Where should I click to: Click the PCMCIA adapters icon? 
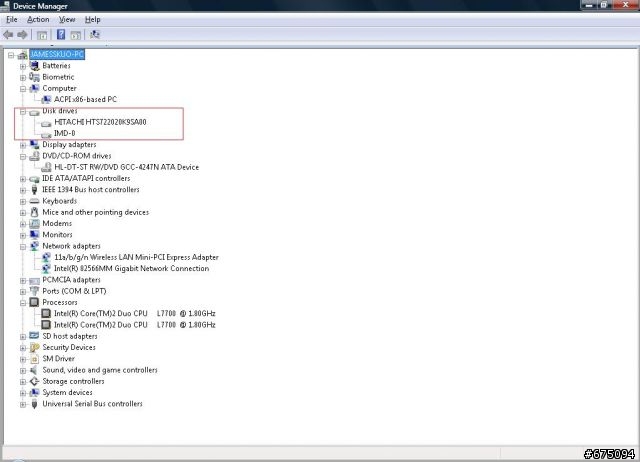35,280
